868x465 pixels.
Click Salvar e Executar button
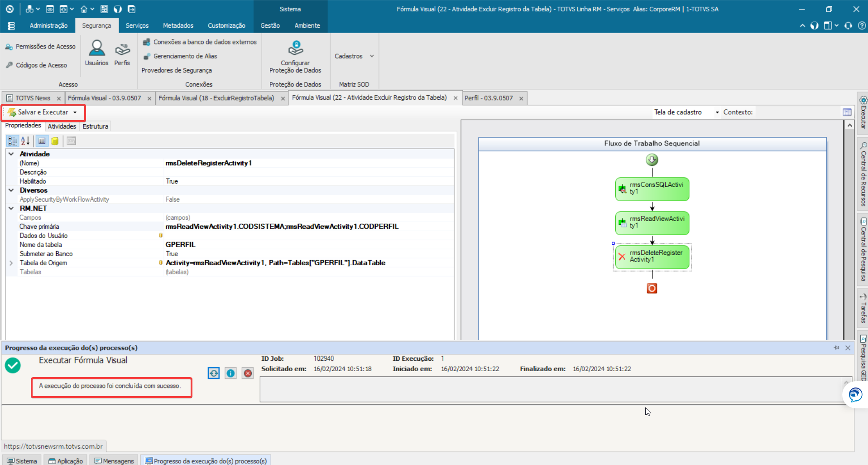coord(38,112)
